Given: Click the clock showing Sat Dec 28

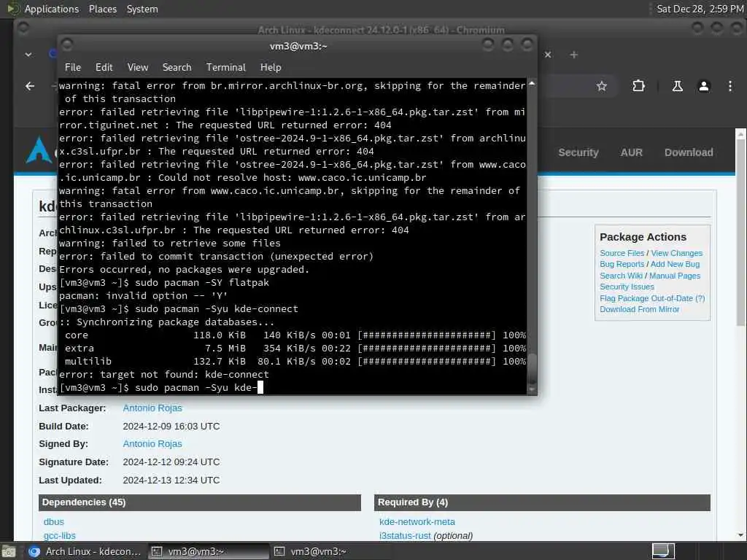Looking at the screenshot, I should pyautogui.click(x=700, y=9).
